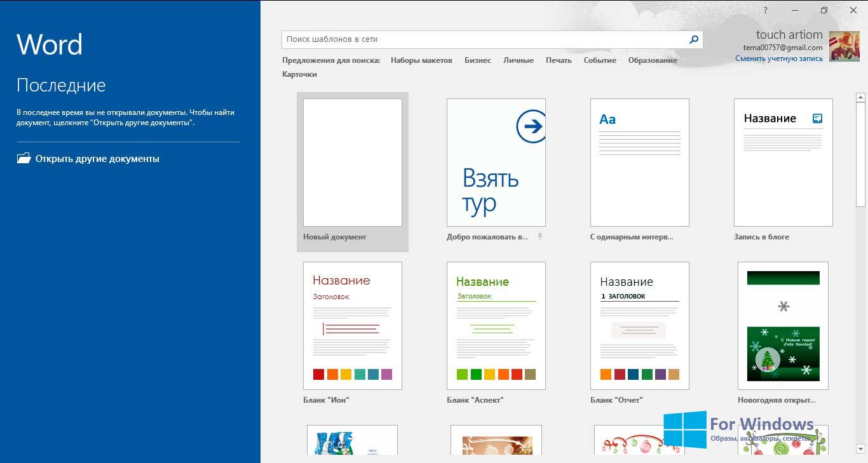Click the "Предложения для поиска:" label

coord(331,60)
